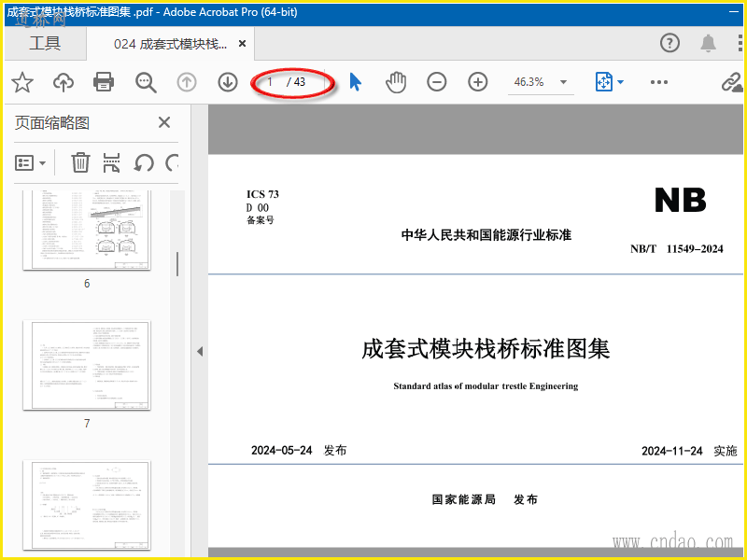Open more tools ellipsis menu
The height and width of the screenshot is (560, 747).
click(x=659, y=82)
